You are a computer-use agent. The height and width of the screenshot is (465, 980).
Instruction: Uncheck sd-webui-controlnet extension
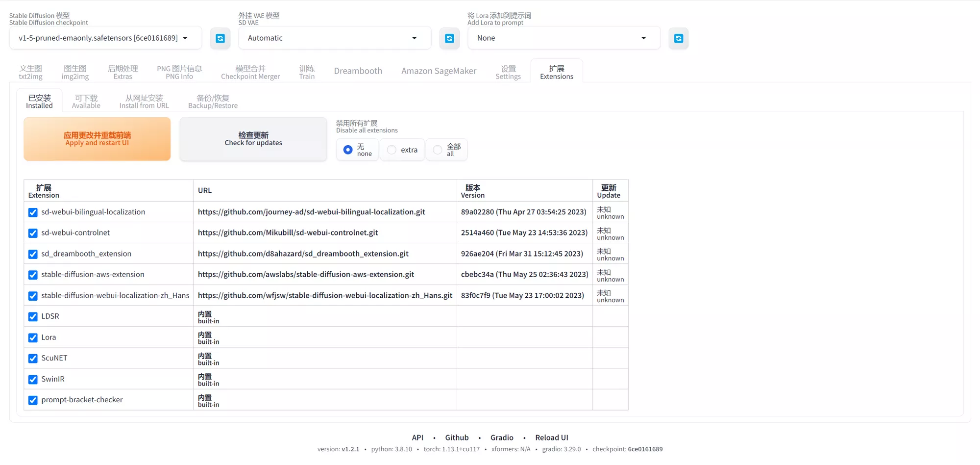[33, 233]
